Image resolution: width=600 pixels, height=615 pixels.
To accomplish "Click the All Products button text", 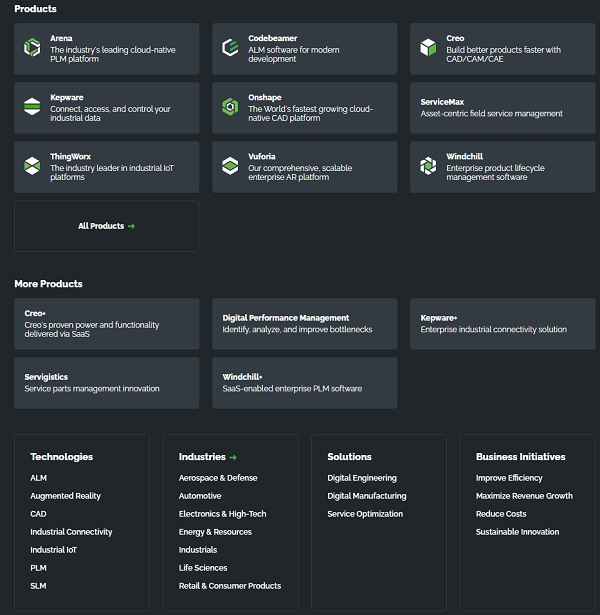I will [101, 226].
